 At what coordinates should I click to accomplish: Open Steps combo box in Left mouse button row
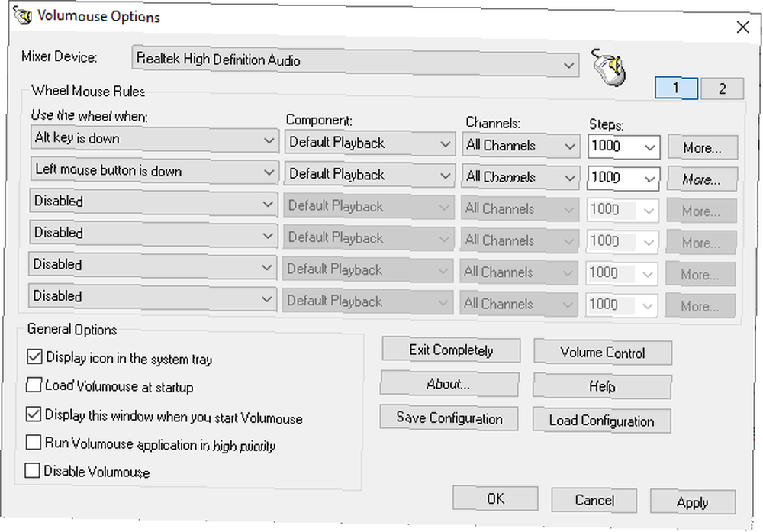[623, 179]
